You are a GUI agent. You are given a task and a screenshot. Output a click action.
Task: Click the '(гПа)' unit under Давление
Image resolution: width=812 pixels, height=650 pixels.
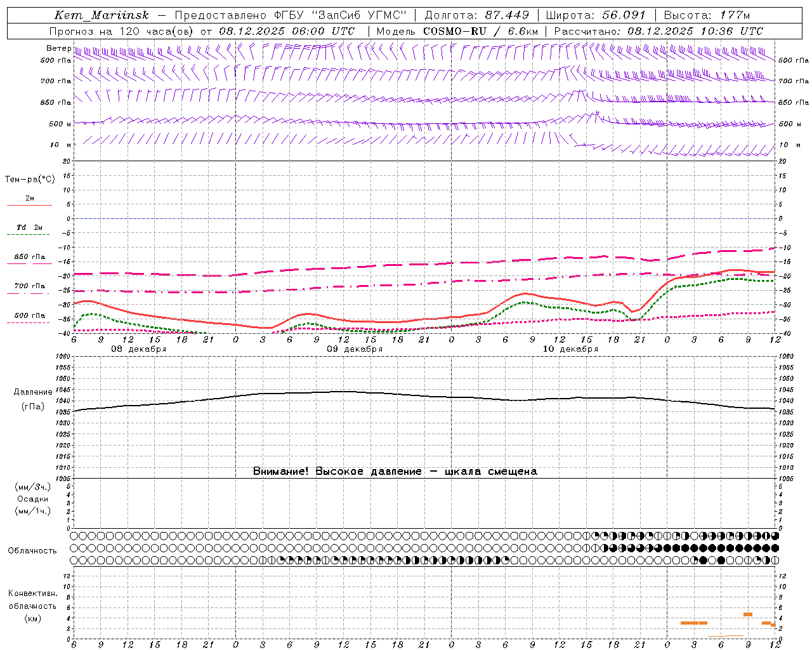coord(33,407)
